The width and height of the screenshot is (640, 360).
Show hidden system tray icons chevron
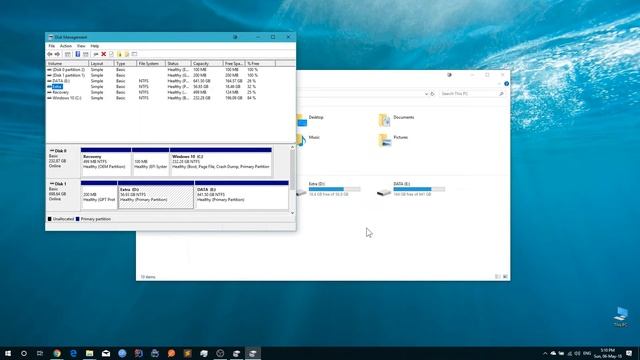pyautogui.click(x=545, y=353)
